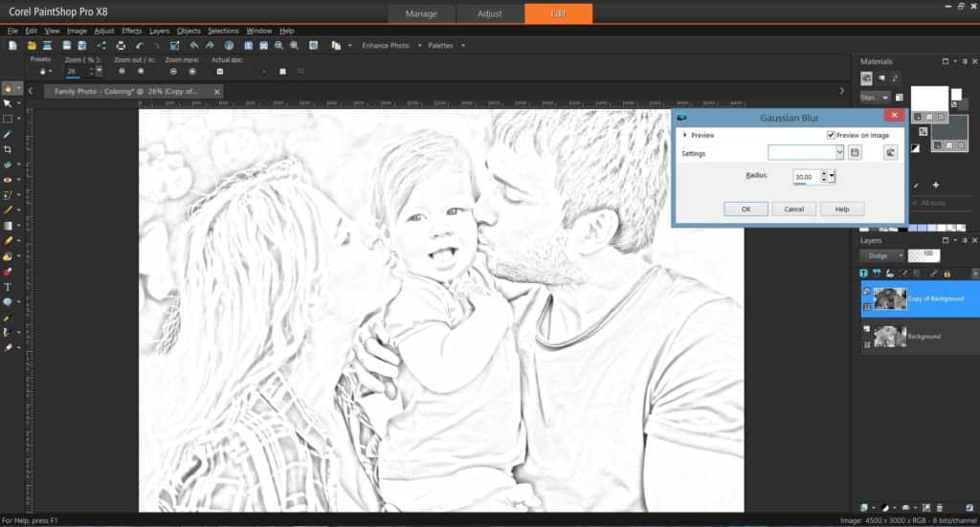Choose the rectangular Selection tool
Viewport: 980px width, 527px height.
(x=8, y=119)
